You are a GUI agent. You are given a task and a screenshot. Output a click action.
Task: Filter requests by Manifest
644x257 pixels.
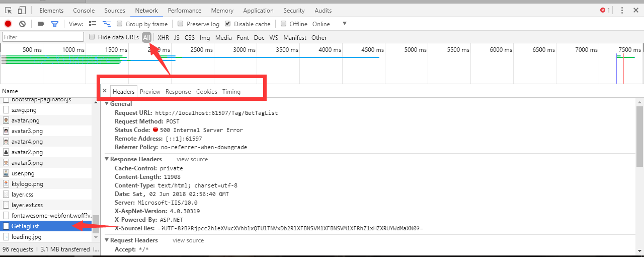[x=295, y=37]
